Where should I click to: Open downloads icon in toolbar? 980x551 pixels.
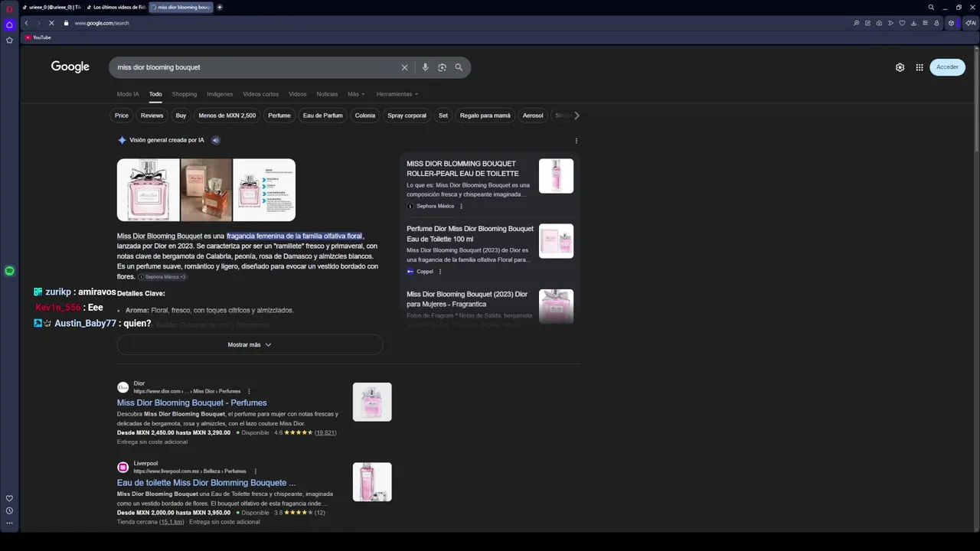click(913, 23)
